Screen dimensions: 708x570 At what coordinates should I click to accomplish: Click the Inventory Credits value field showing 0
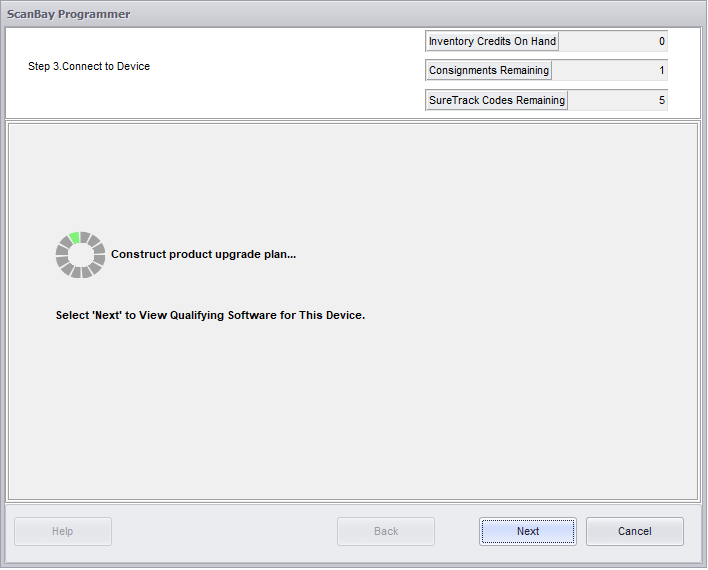click(x=613, y=41)
